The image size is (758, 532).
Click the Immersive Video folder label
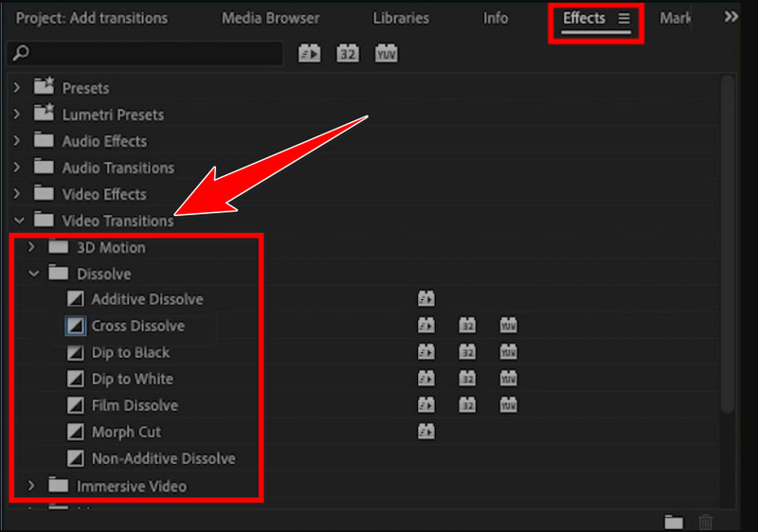(132, 487)
